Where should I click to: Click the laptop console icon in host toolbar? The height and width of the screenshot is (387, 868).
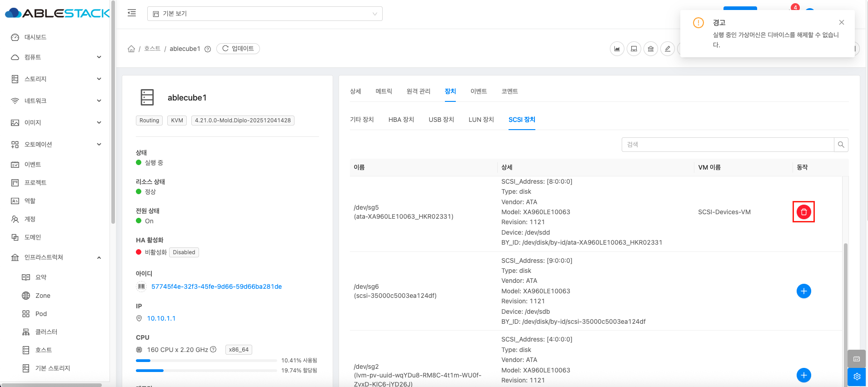[634, 49]
